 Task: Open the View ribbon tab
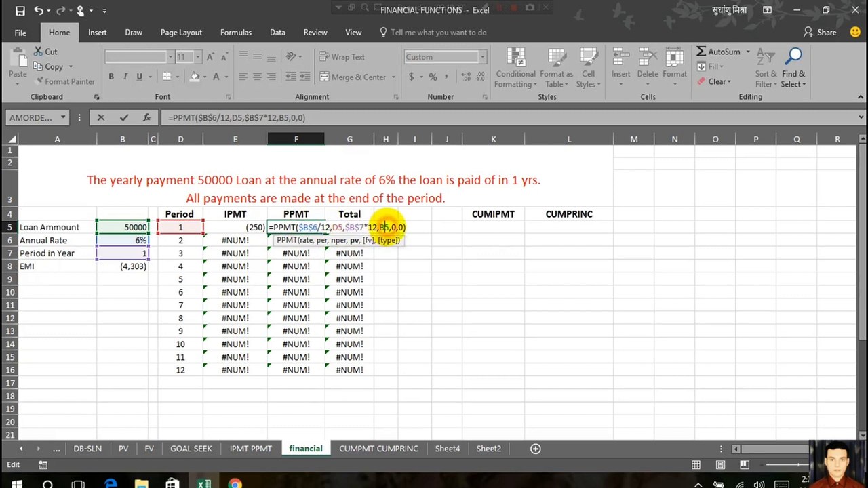(353, 32)
